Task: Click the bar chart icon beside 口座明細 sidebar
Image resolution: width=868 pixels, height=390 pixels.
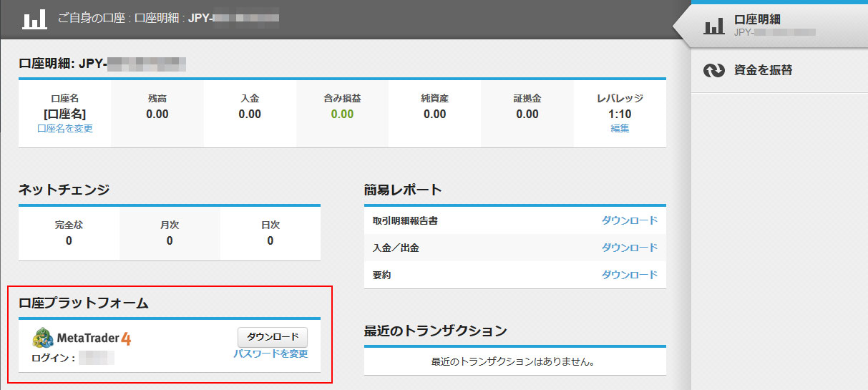Action: pyautogui.click(x=713, y=26)
